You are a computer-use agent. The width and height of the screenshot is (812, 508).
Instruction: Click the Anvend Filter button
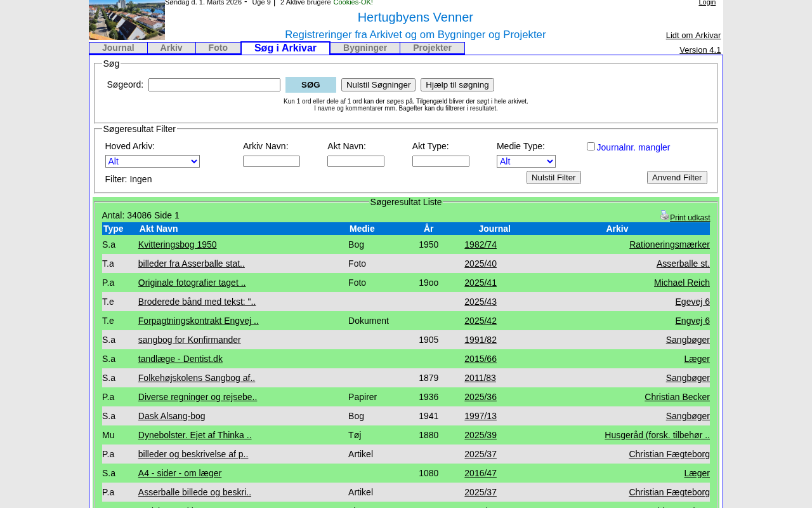pos(677,178)
